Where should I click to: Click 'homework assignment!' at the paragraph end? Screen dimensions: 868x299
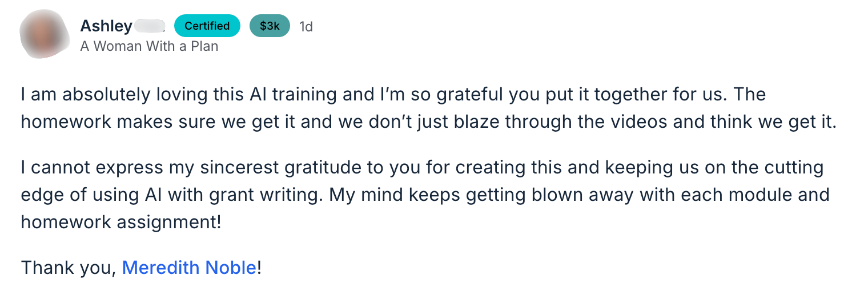click(121, 222)
